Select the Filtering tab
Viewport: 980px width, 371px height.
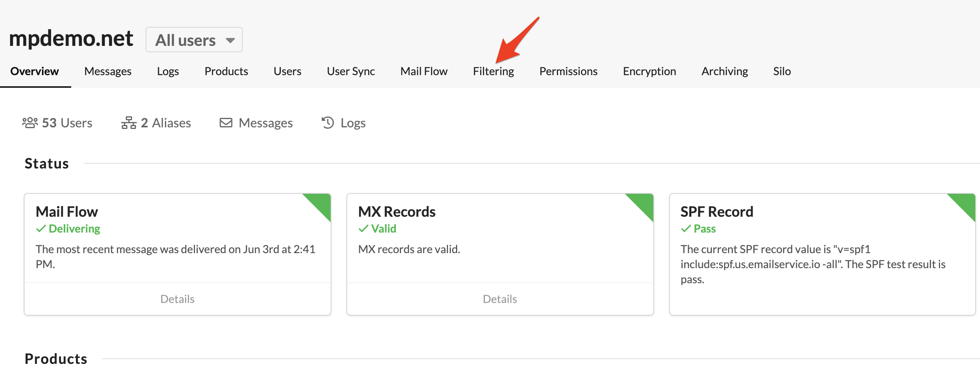[x=494, y=71]
